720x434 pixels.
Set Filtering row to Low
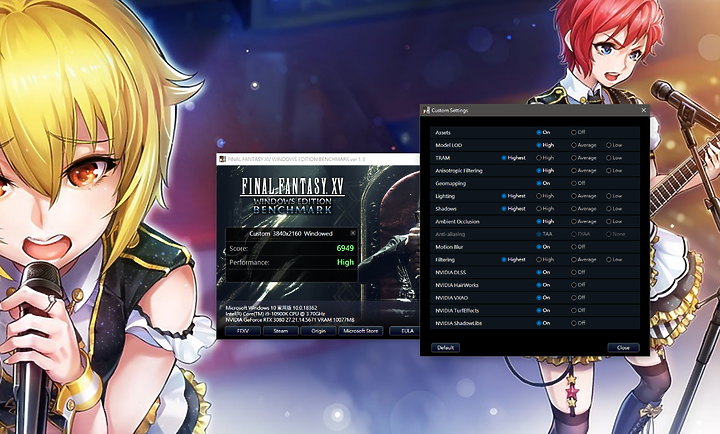pos(614,259)
